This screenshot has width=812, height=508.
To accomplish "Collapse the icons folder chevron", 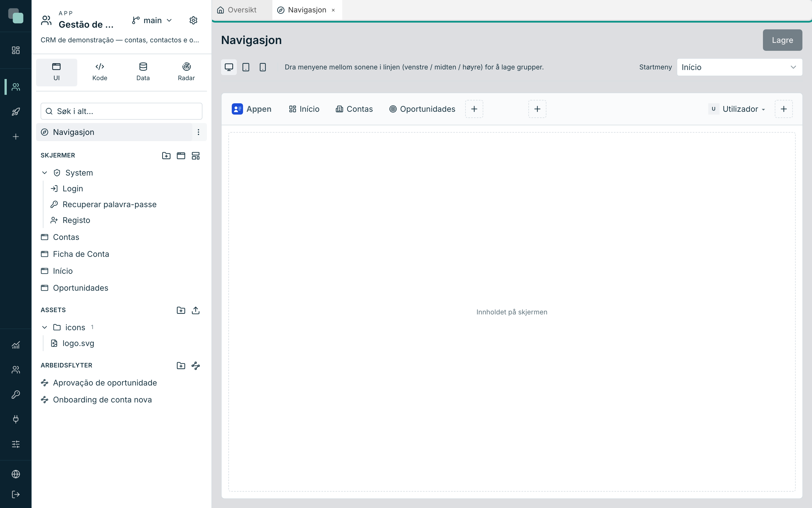I will coord(44,327).
